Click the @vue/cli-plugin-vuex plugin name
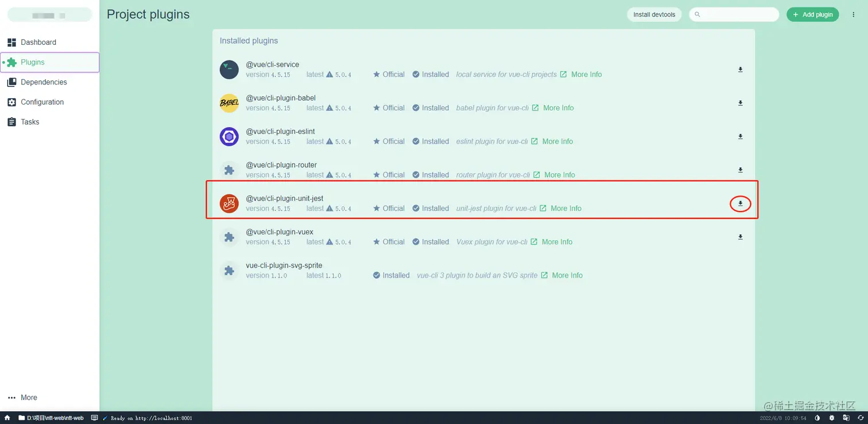The image size is (868, 424). coord(280,232)
